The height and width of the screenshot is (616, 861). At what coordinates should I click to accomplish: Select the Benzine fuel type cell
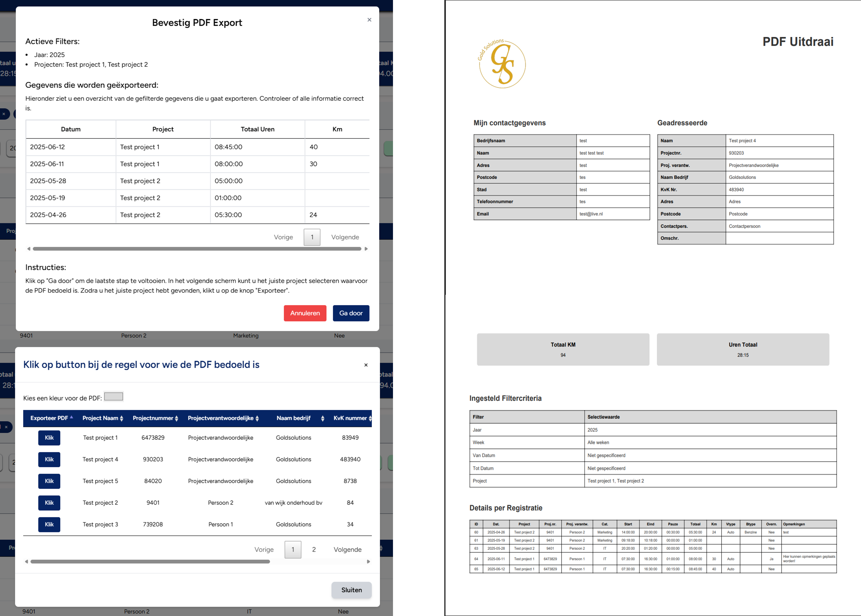click(x=750, y=532)
